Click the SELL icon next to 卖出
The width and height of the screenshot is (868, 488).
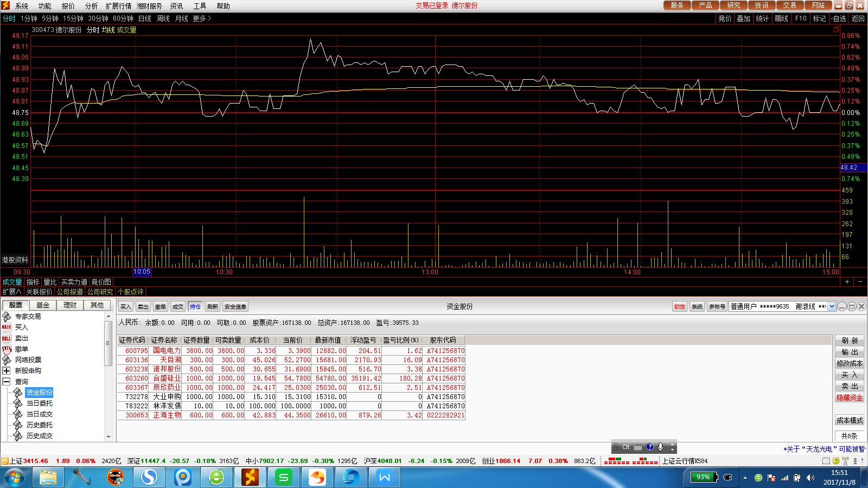(7, 338)
